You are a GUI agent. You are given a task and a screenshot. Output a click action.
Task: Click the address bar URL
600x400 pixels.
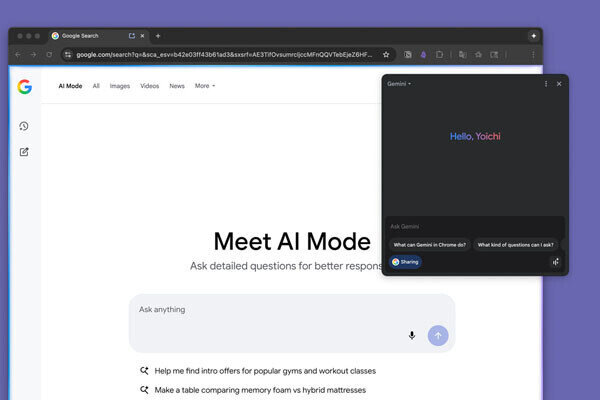click(x=224, y=55)
